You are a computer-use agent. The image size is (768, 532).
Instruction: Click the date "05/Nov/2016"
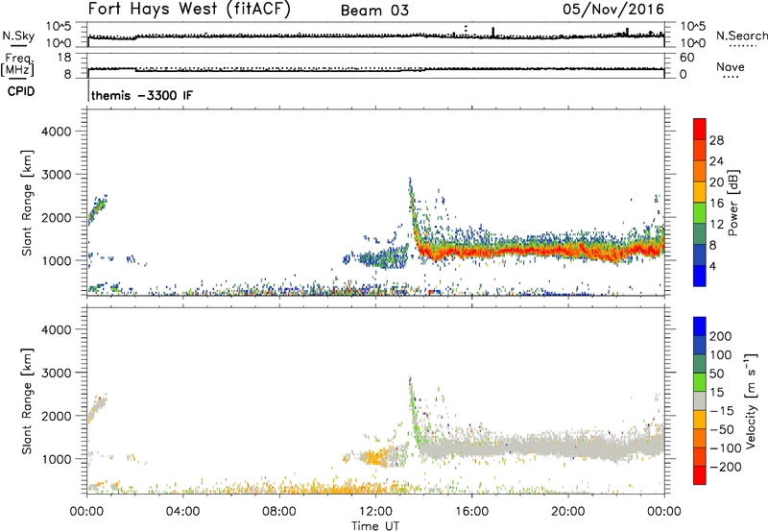click(613, 10)
